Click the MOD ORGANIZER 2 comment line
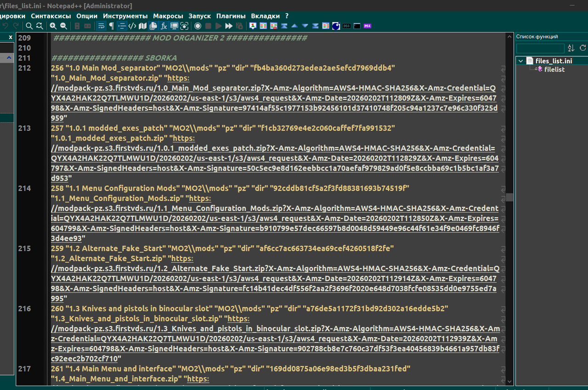This screenshot has width=588, height=390. pos(180,38)
